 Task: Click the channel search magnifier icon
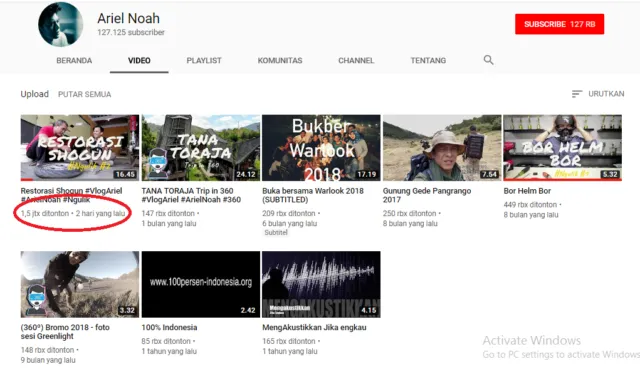488,60
